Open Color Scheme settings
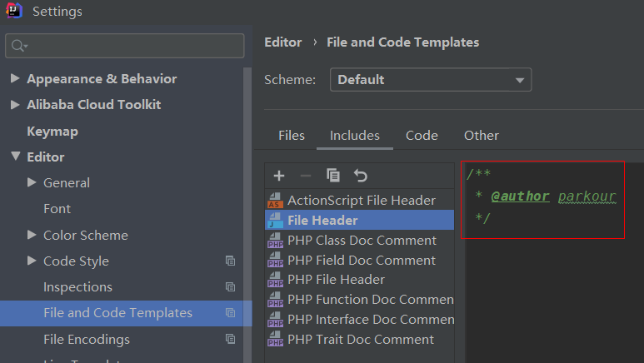Screen dimensions: 644x363 [x=86, y=236]
